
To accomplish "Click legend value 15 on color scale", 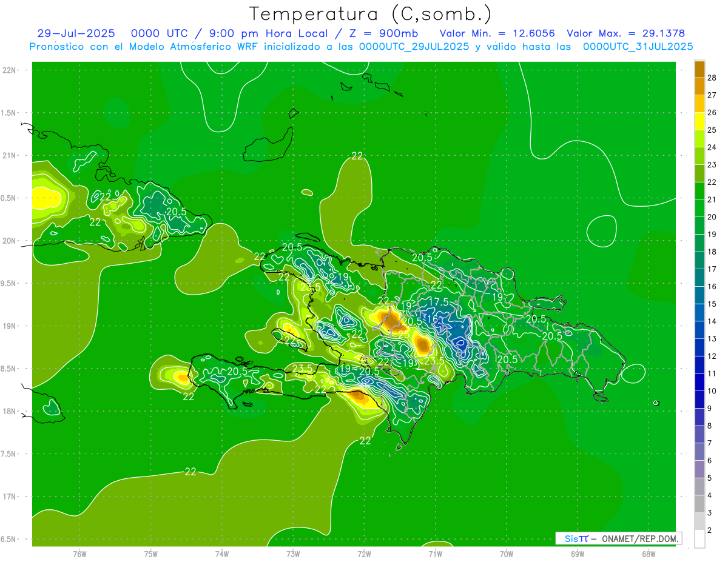I will [712, 304].
